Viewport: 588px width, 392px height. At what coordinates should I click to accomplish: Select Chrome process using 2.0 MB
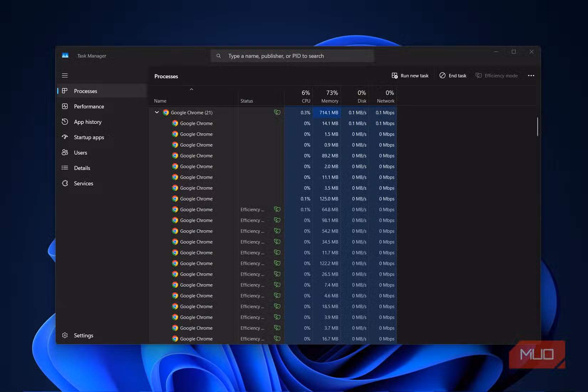[273, 166]
